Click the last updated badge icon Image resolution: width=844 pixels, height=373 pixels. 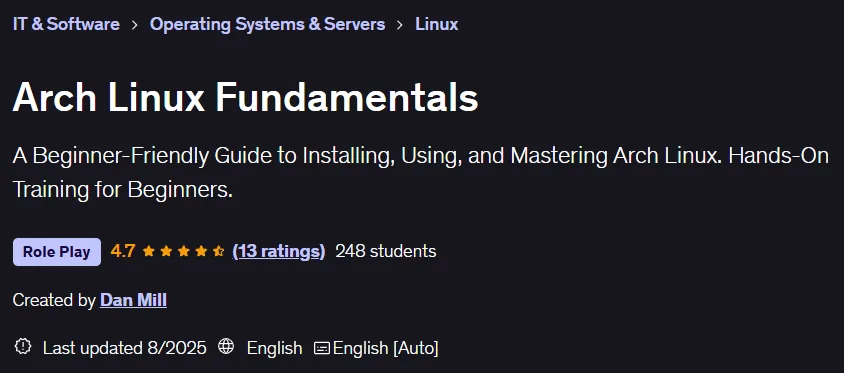(x=23, y=347)
